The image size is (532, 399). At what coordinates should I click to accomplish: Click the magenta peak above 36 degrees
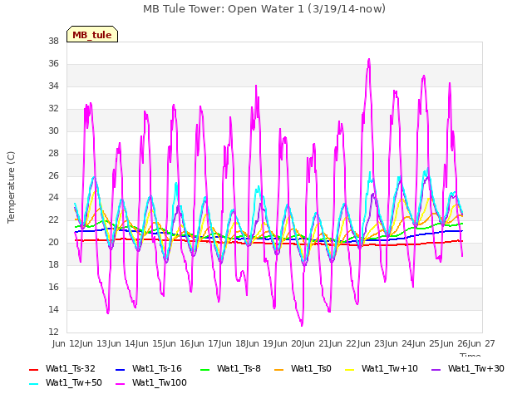369,60
